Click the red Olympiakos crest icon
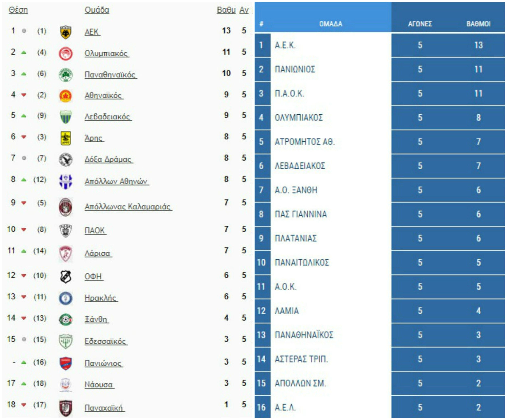The image size is (507, 420). click(x=65, y=53)
